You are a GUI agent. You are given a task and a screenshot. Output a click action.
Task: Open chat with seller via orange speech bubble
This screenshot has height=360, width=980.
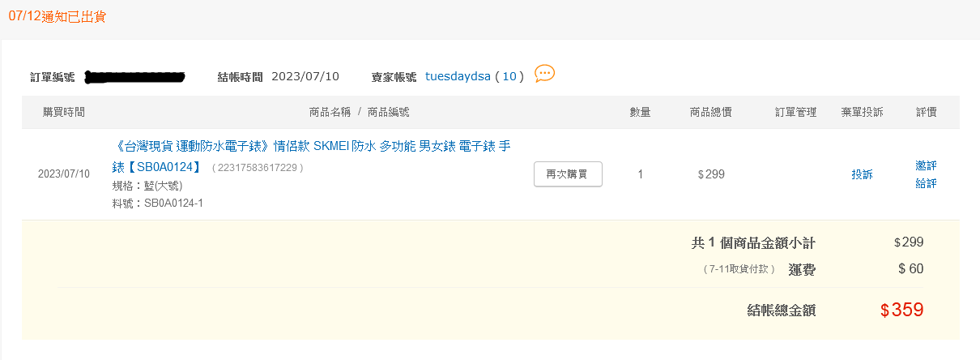[545, 74]
